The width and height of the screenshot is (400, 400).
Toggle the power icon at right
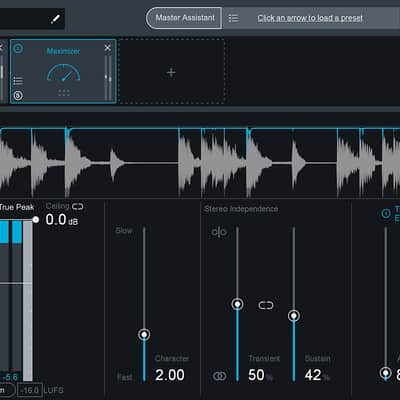pos(386,213)
